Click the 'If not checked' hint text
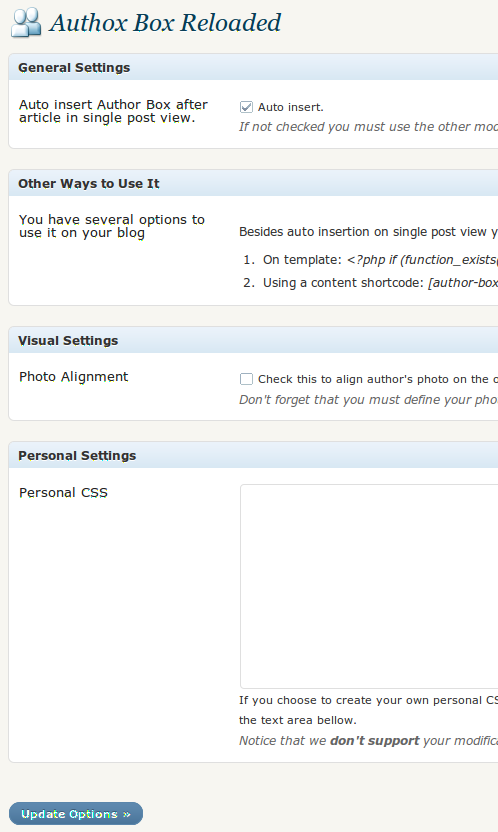 (368, 127)
